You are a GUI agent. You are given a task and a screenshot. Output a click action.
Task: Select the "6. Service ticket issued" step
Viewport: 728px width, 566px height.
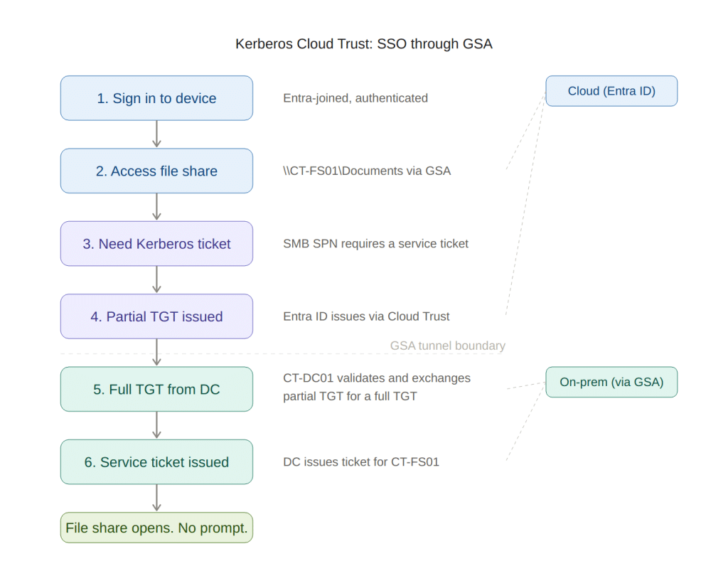click(156, 462)
